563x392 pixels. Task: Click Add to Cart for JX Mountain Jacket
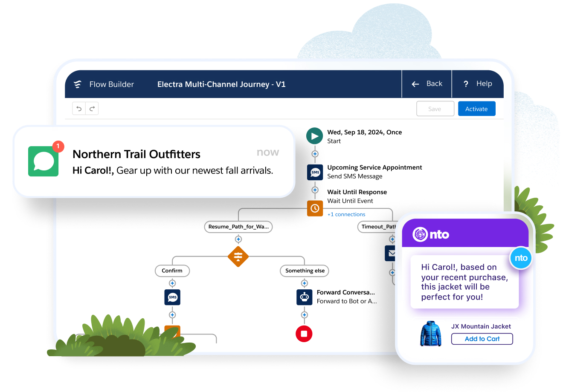tap(482, 339)
